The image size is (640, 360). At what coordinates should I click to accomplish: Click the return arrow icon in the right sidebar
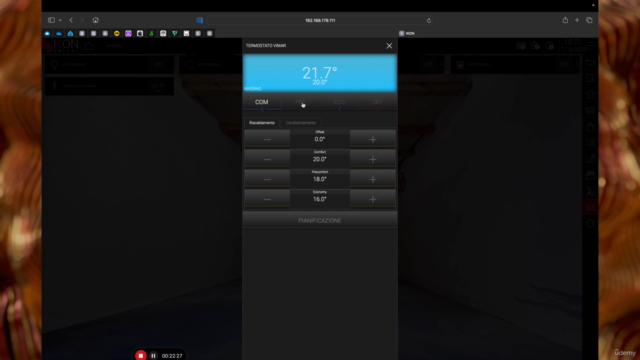(590, 62)
